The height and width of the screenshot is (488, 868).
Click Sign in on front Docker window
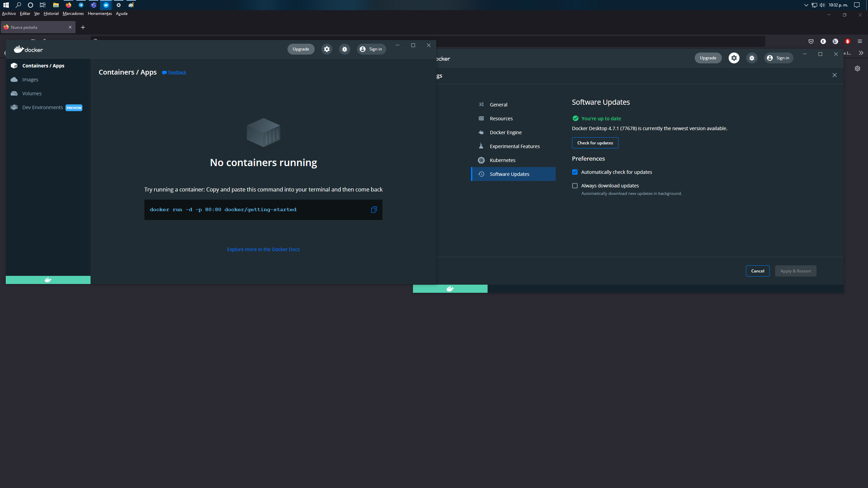click(372, 49)
